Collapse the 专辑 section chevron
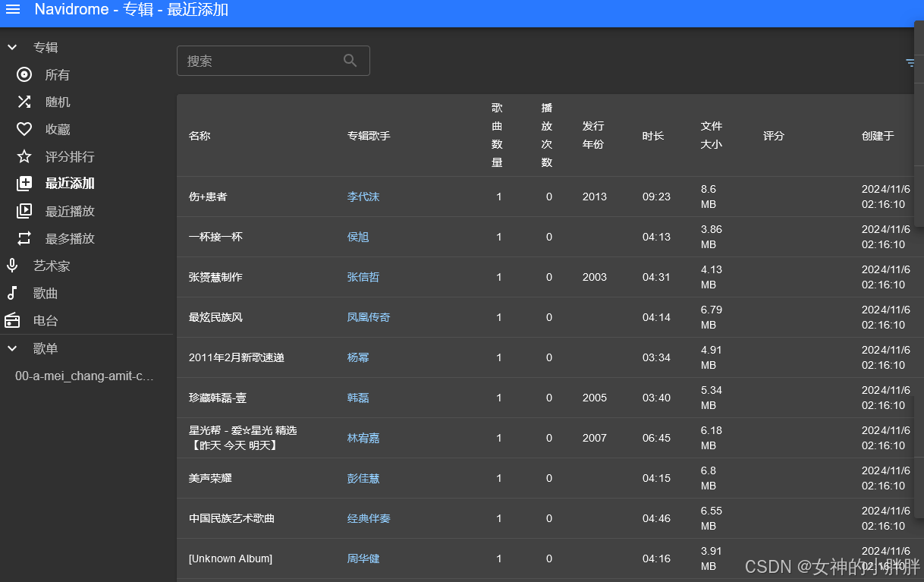924x582 pixels. (12, 47)
